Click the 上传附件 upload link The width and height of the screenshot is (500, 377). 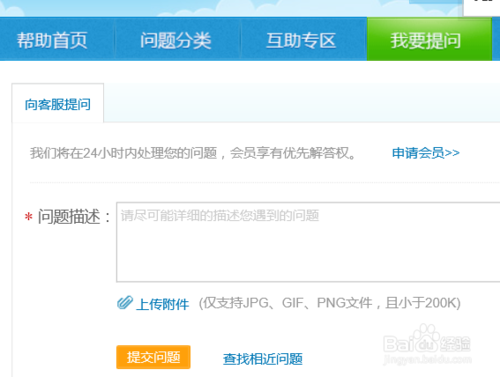click(x=162, y=304)
